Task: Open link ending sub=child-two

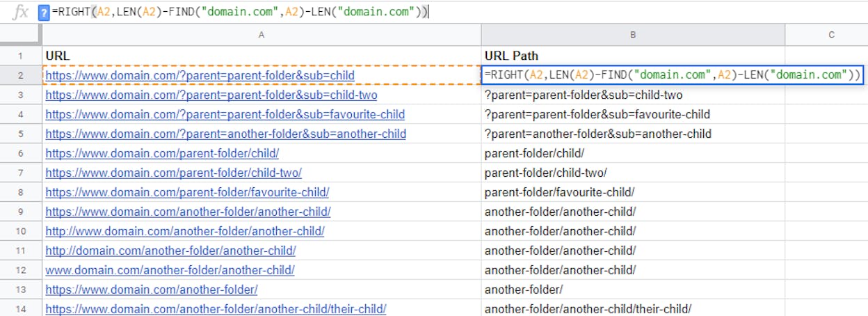Action: pos(211,95)
